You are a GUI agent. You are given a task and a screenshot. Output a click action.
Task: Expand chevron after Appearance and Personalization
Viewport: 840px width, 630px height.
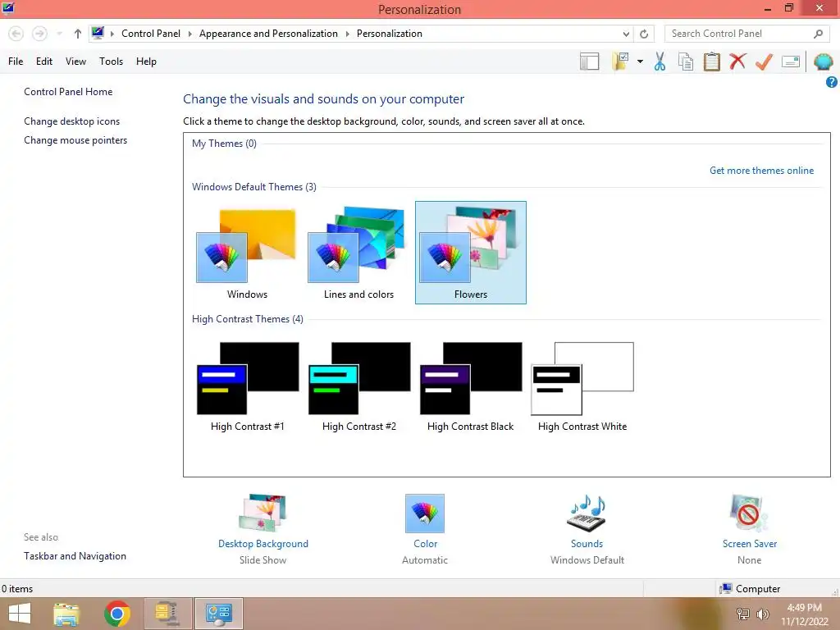tap(347, 34)
